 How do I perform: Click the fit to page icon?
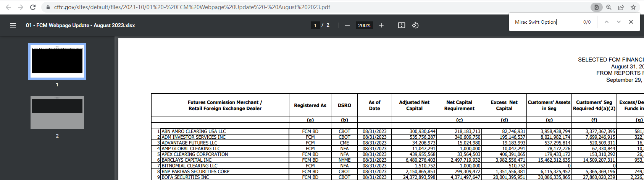click(402, 25)
